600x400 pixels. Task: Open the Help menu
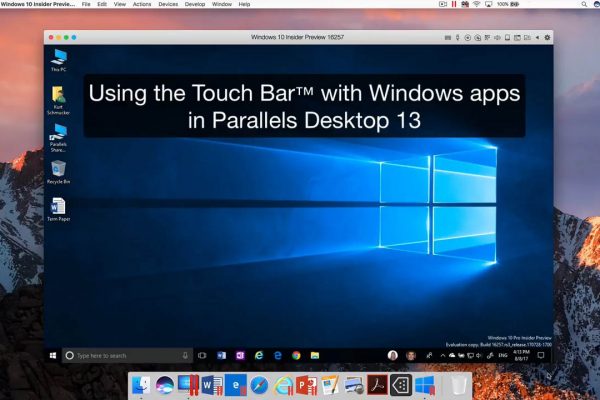[244, 4]
